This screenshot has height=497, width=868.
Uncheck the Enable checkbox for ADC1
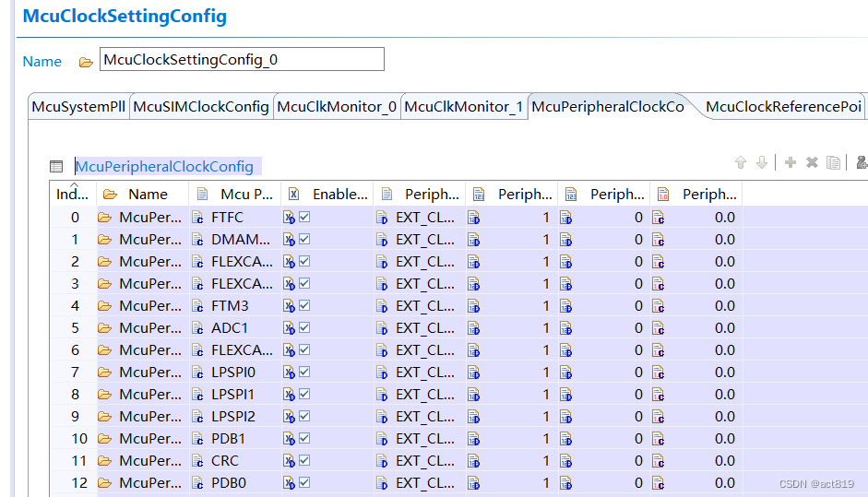pyautogui.click(x=304, y=327)
